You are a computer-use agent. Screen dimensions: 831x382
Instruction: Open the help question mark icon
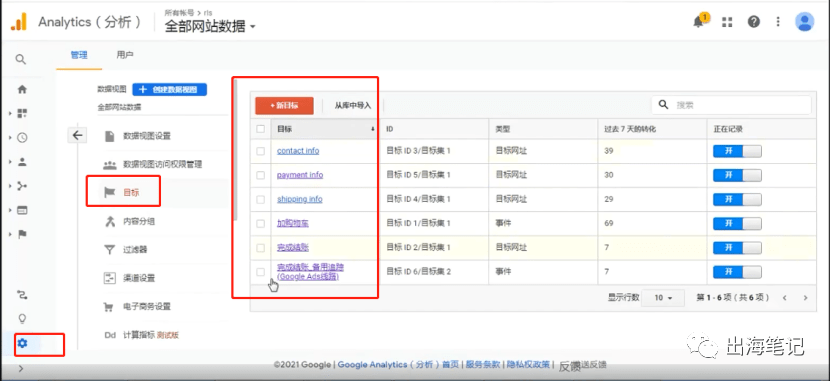tap(754, 22)
